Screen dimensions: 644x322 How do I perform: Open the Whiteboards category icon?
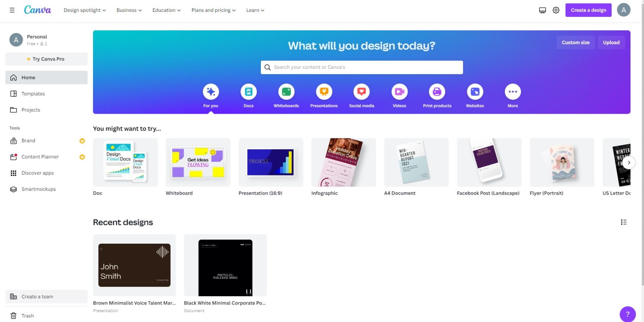tap(286, 91)
